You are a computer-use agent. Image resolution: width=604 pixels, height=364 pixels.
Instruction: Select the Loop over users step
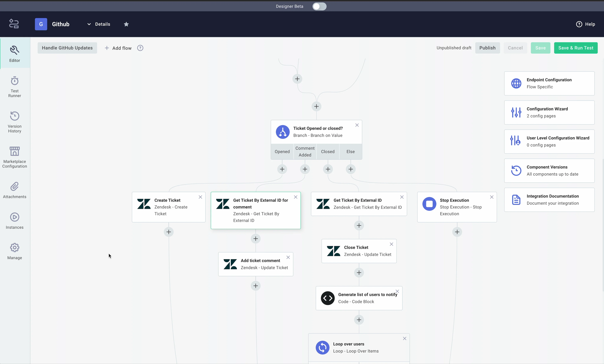coord(359,348)
